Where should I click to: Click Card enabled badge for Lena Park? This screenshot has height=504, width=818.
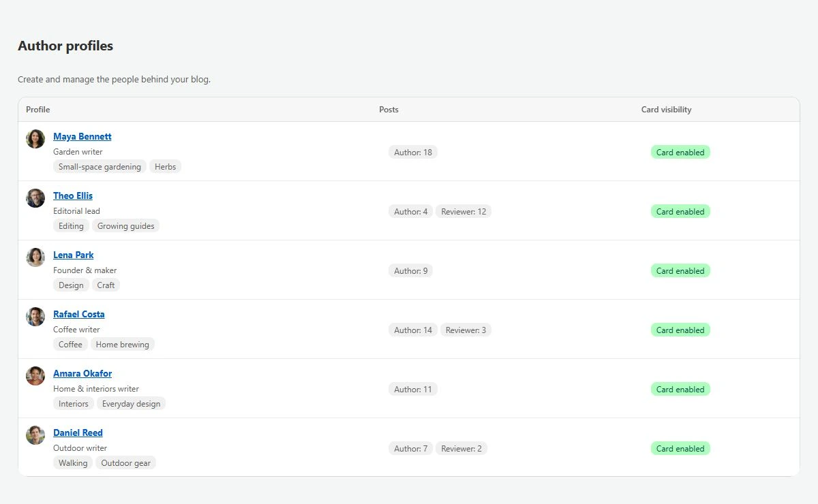tap(680, 271)
